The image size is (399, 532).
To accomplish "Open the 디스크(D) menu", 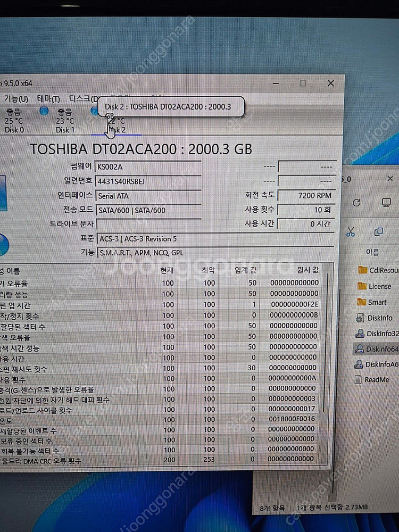I will tap(84, 99).
